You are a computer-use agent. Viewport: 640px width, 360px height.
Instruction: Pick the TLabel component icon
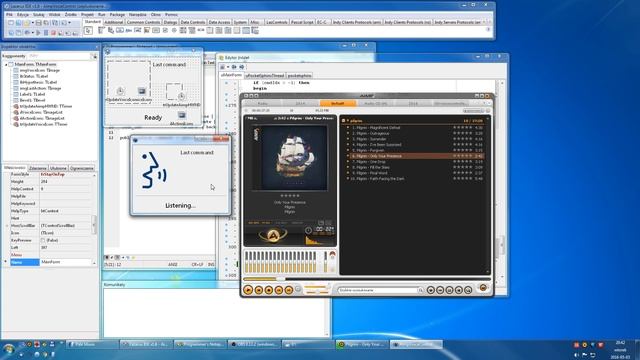pos(129,31)
